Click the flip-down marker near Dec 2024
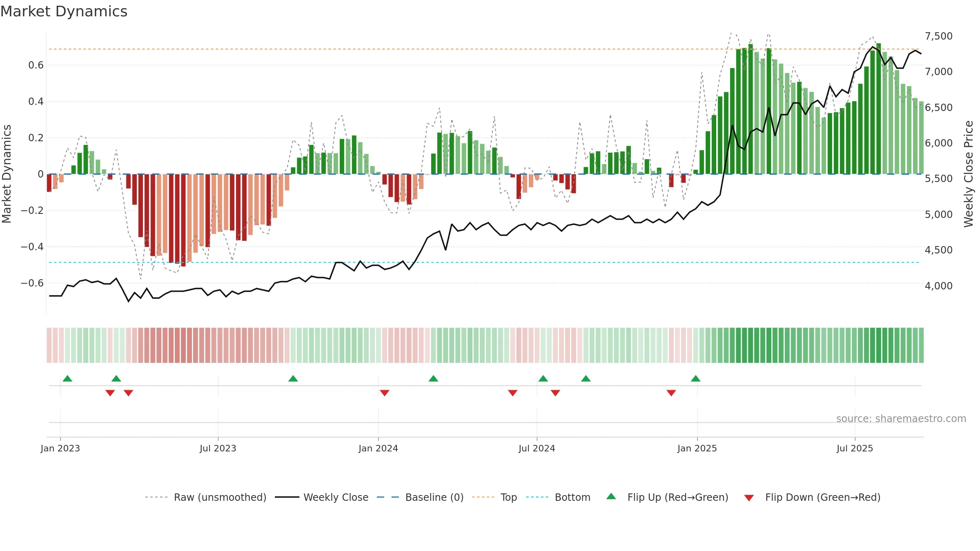This screenshot has height=551, width=980. tap(671, 393)
